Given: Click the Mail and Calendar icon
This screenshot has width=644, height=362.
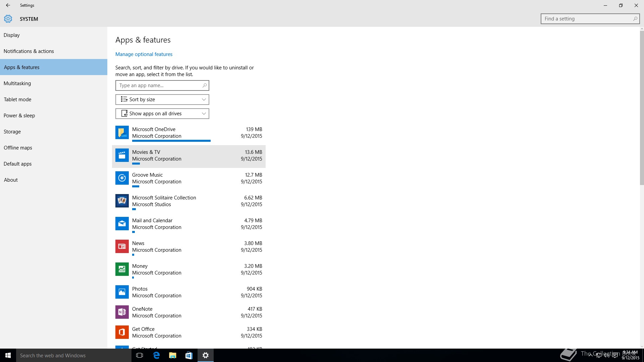Looking at the screenshot, I should pyautogui.click(x=122, y=224).
